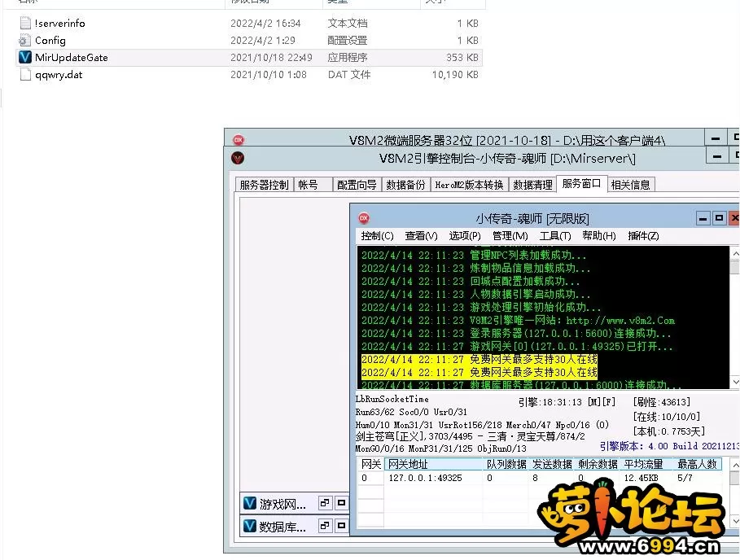Screen dimensions: 740x560
Task: Restore the 数据库... minimized window
Action: pos(325,525)
